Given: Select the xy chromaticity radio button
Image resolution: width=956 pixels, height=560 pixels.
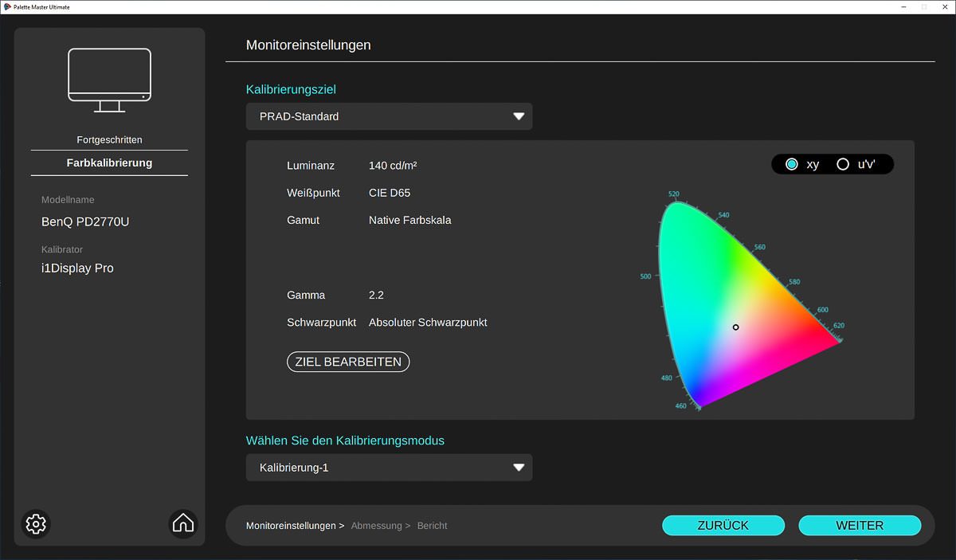Looking at the screenshot, I should pos(792,164).
